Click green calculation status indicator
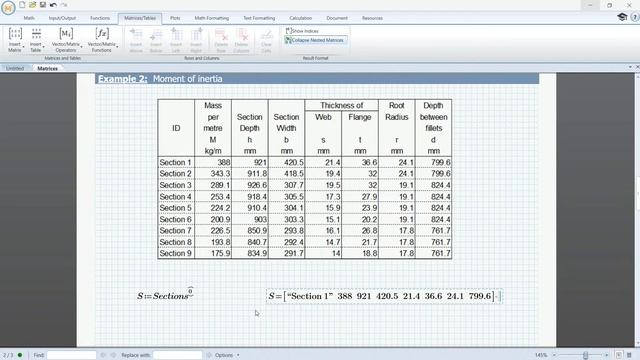 point(20,355)
